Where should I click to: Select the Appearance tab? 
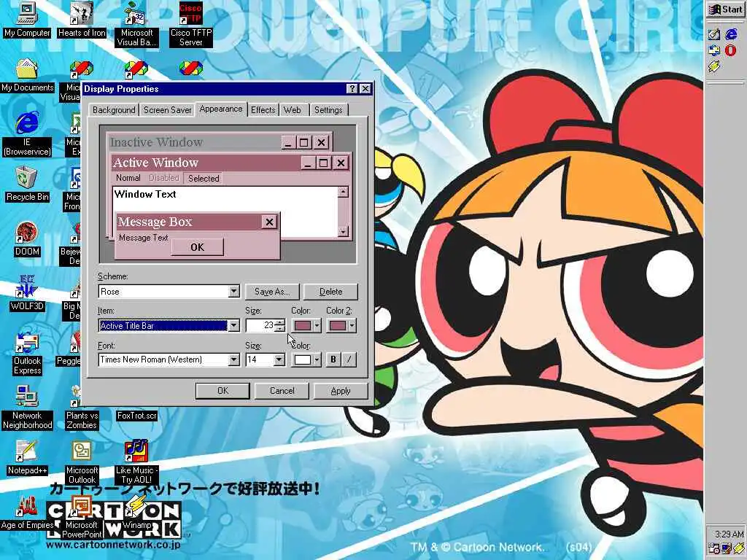pos(220,109)
